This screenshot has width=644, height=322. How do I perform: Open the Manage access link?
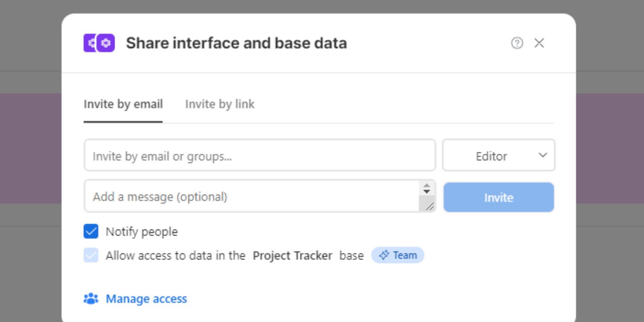pyautogui.click(x=146, y=299)
